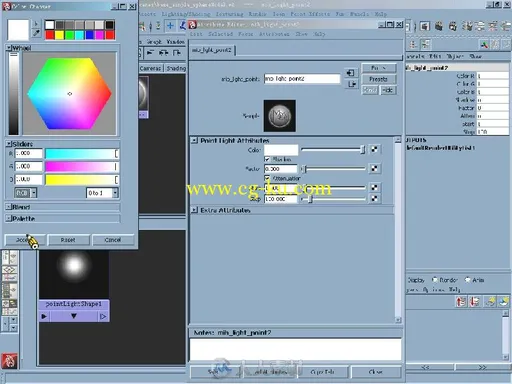Click the input connections arrow icon in Hypershade
This screenshot has width=512, height=384.
(150, 53)
